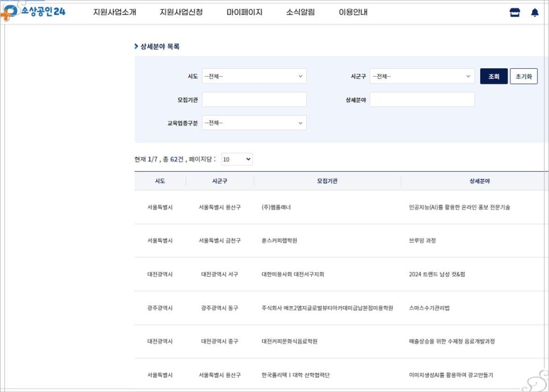Click the 소상공인24 logo
Screen dimensions: 549x392
(x=33, y=12)
